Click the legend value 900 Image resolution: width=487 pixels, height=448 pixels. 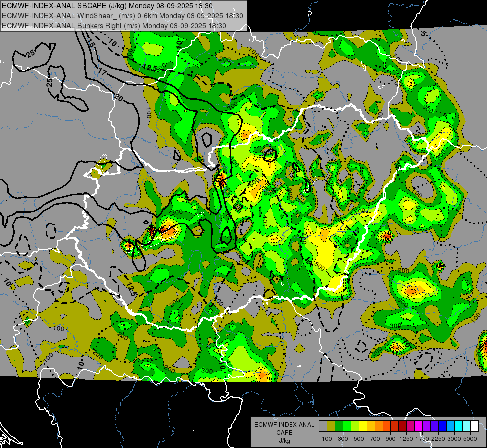pos(390,439)
